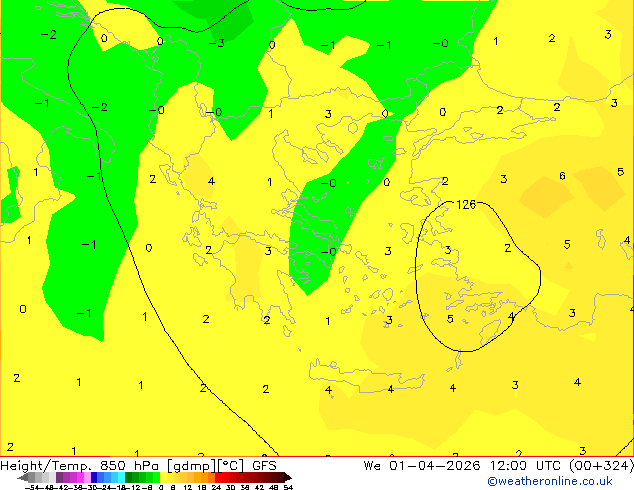Click the '(00+324)' forecast hour text

coord(601,466)
